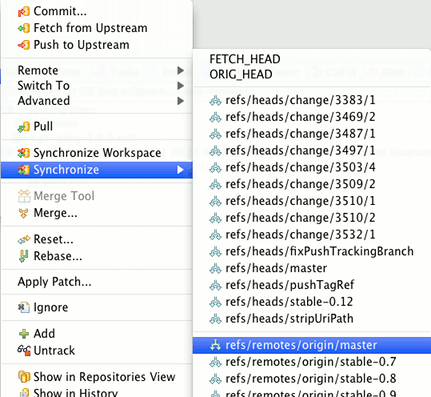Screen dimensions: 431x397
Task: Expand the Remote submenu arrow
Action: (x=180, y=70)
